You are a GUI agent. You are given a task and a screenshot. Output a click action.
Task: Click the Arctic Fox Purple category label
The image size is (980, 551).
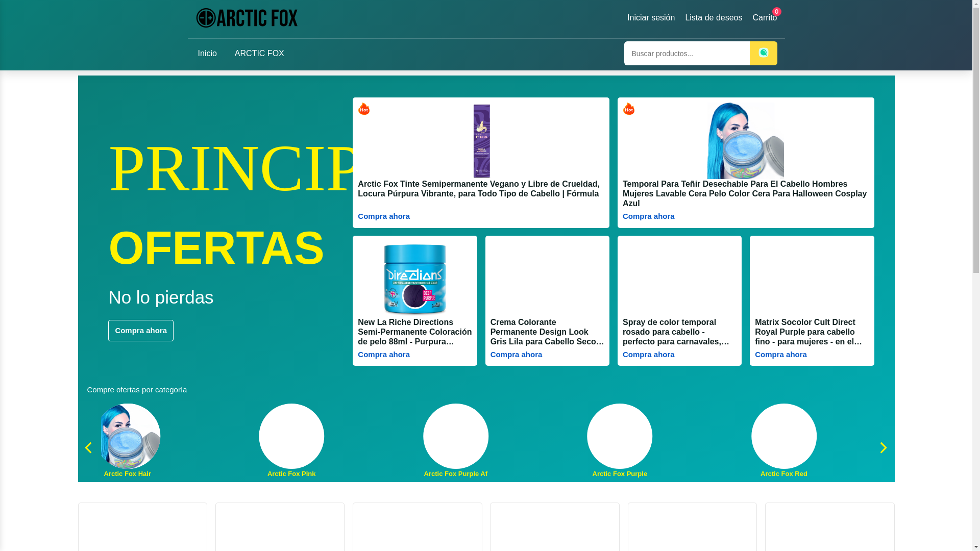click(620, 474)
